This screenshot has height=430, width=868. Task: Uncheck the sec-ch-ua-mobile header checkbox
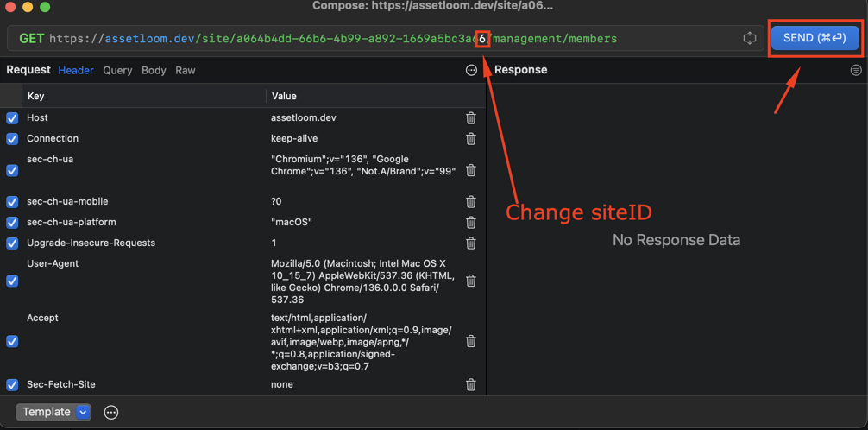tap(11, 202)
